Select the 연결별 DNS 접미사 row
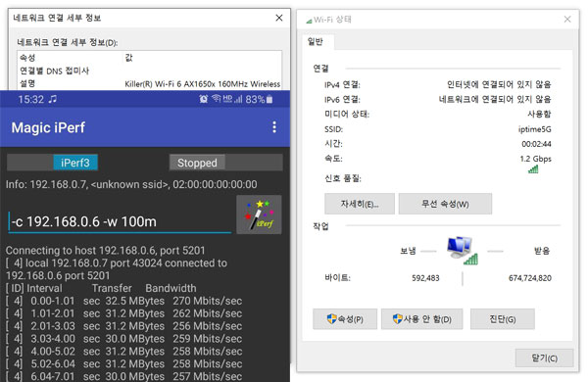Screen dimensions: 588x382 [x=150, y=71]
